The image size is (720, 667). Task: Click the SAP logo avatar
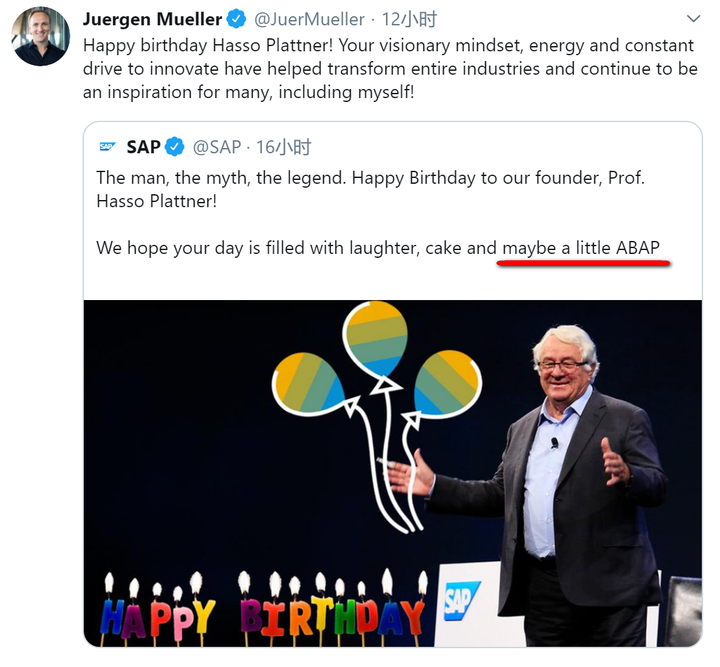click(x=107, y=147)
